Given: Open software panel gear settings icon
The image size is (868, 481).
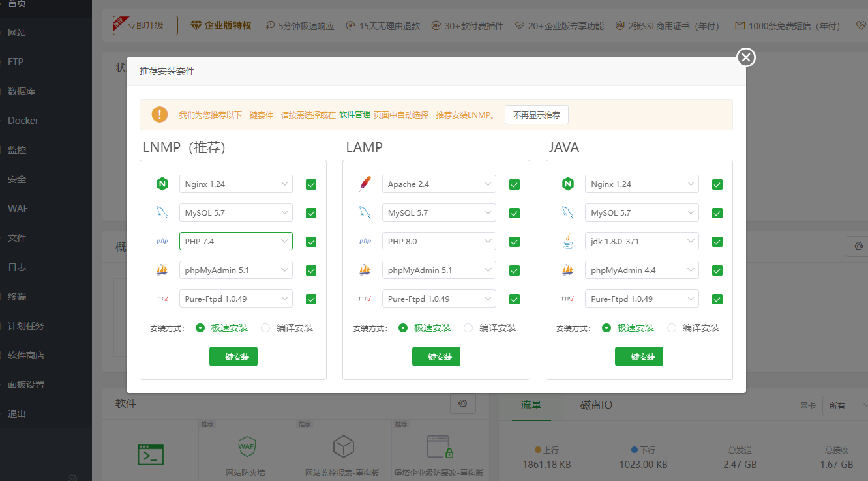Looking at the screenshot, I should (x=463, y=403).
